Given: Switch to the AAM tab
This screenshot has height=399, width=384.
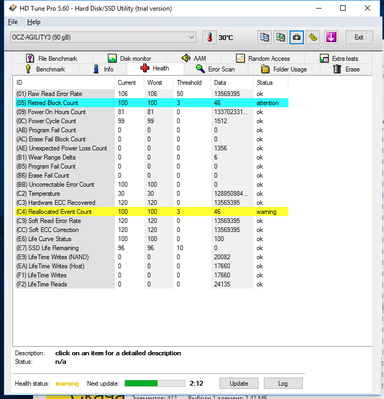Looking at the screenshot, I should 194,59.
